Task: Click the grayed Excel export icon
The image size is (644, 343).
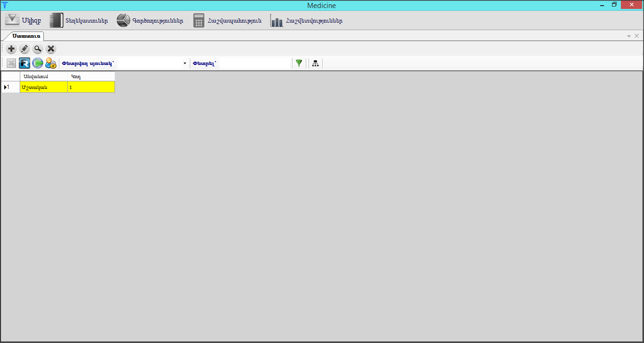Action: pos(11,63)
